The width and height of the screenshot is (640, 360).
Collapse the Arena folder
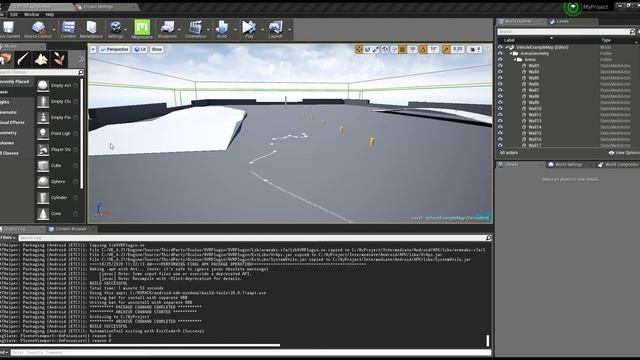point(515,60)
